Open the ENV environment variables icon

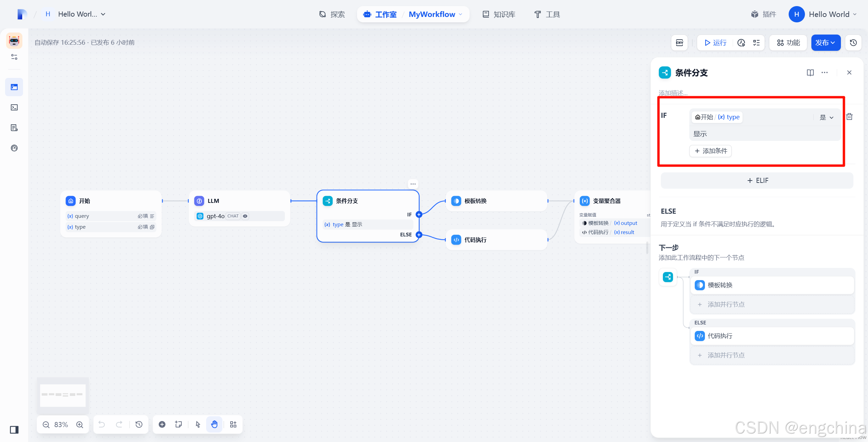[x=679, y=43]
